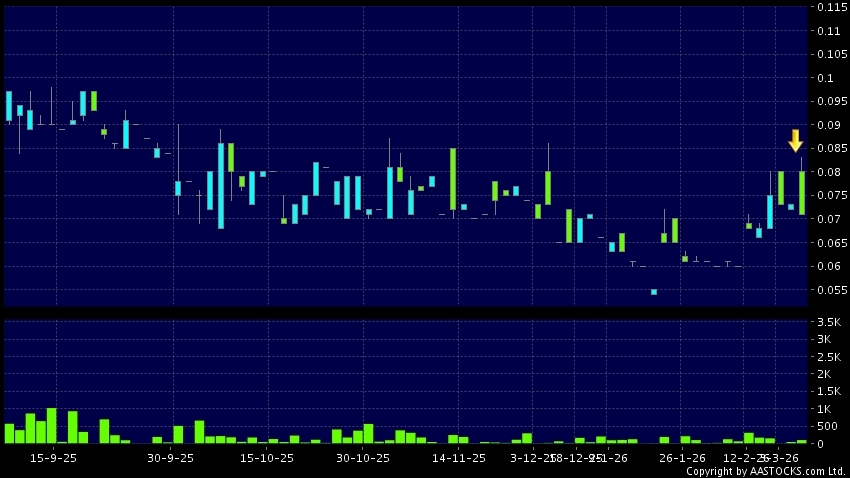Select the 14-11-25 date label
This screenshot has width=850, height=478.
(x=458, y=458)
